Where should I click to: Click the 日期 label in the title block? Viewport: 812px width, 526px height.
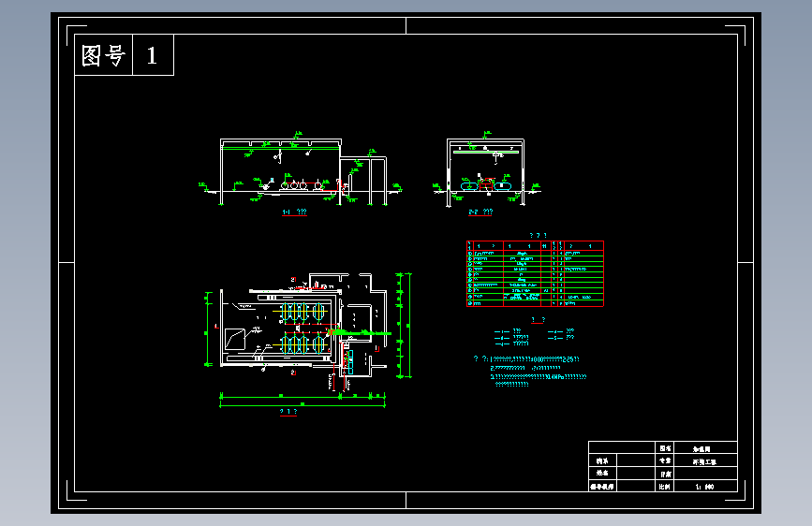point(664,474)
